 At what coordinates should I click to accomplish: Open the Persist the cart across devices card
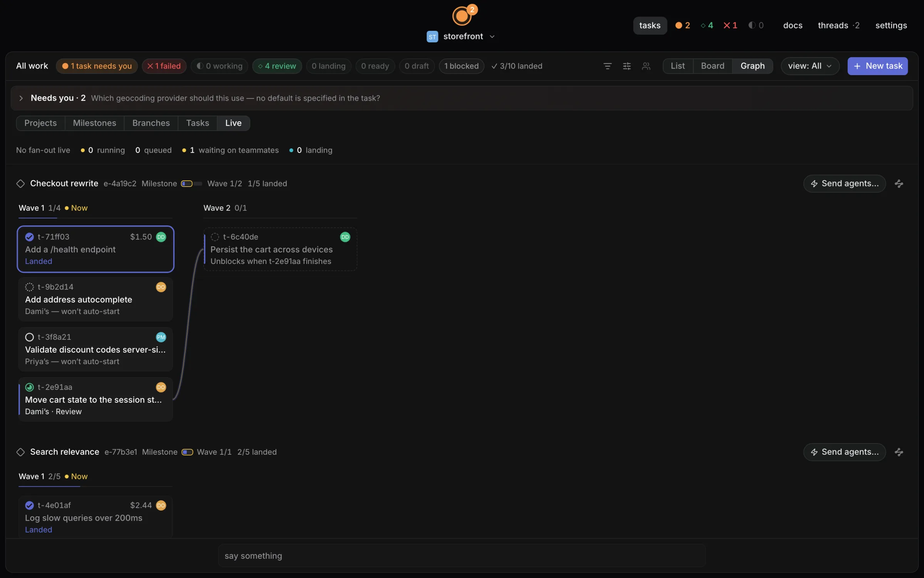pos(280,249)
